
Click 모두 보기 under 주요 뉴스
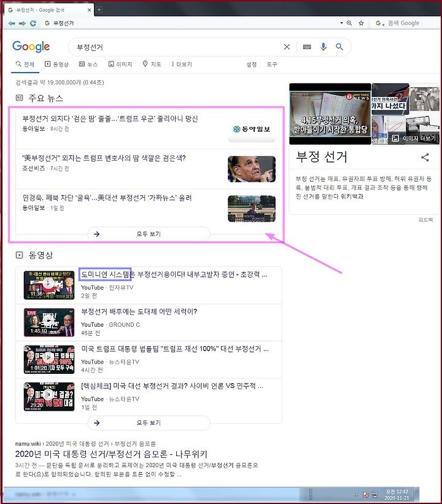[x=149, y=234]
